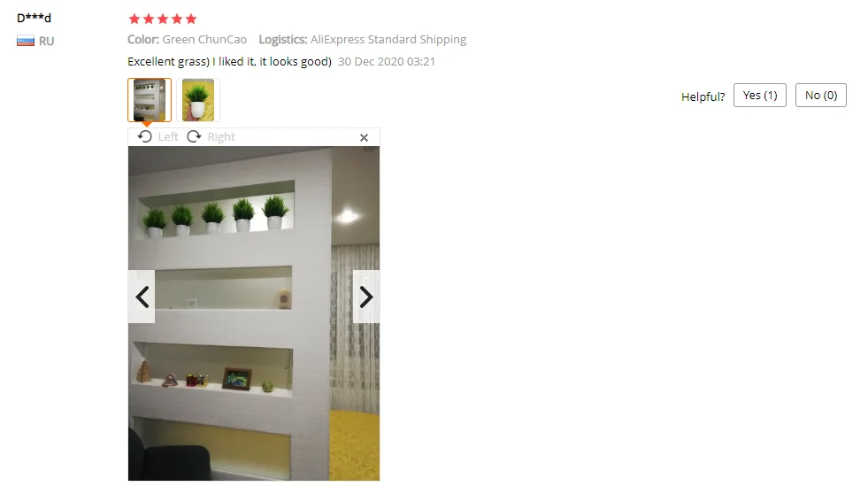Viewport: 868px width, 494px height.
Task: Click the enlarged shelf photo
Action: click(254, 313)
